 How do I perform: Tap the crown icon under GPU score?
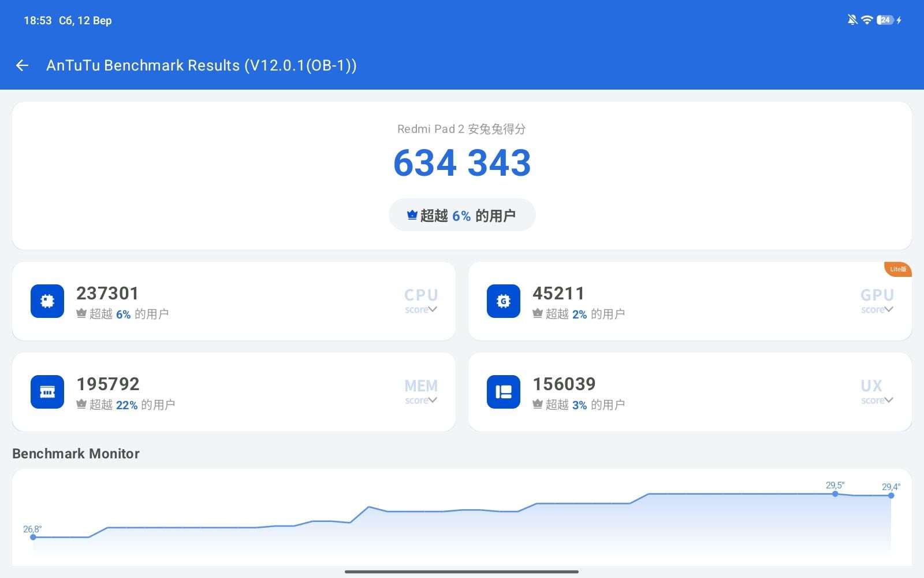(538, 313)
